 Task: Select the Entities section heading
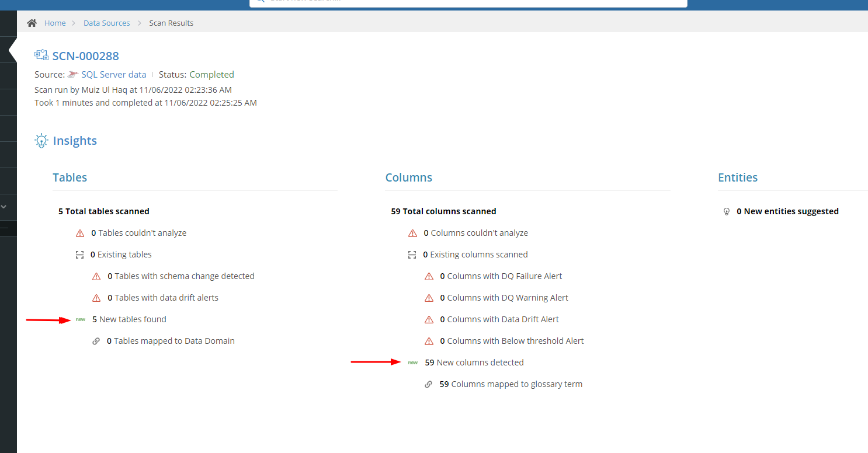pos(738,177)
